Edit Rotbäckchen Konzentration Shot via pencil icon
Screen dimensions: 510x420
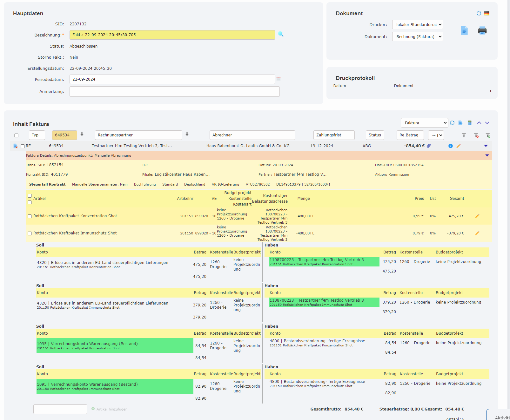(477, 216)
